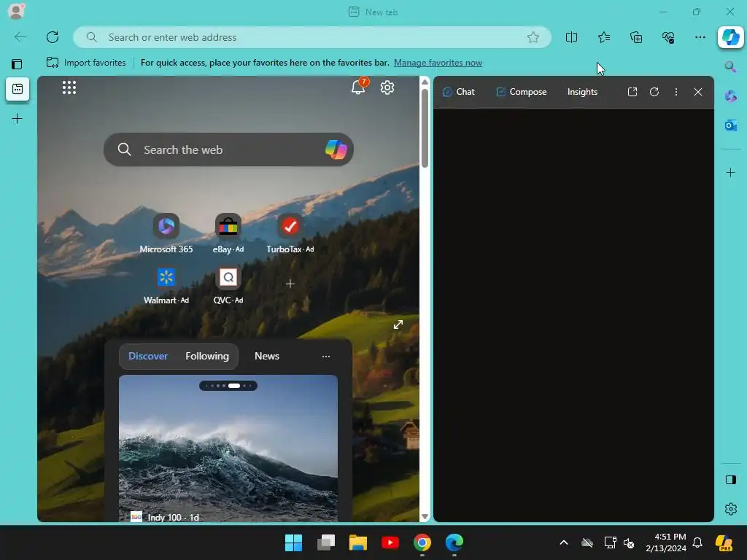Viewport: 747px width, 560px height.
Task: Launch YouTube from the taskbar
Action: click(390, 542)
